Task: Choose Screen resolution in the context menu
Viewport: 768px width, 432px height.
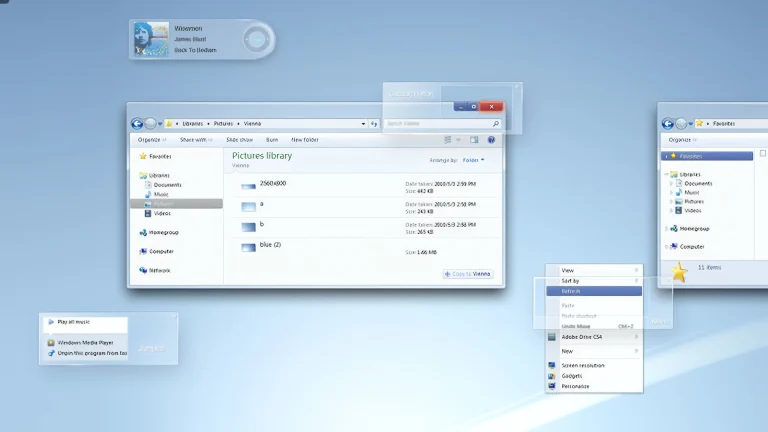Action: pyautogui.click(x=594, y=365)
